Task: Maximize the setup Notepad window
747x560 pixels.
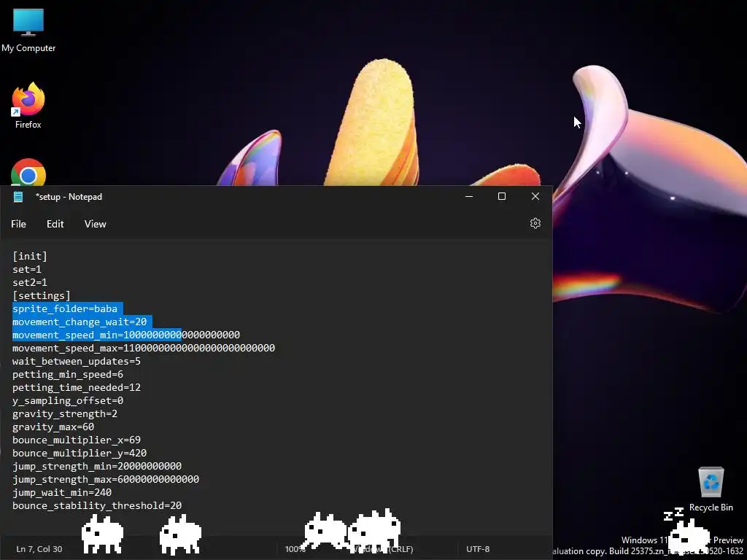Action: [502, 196]
